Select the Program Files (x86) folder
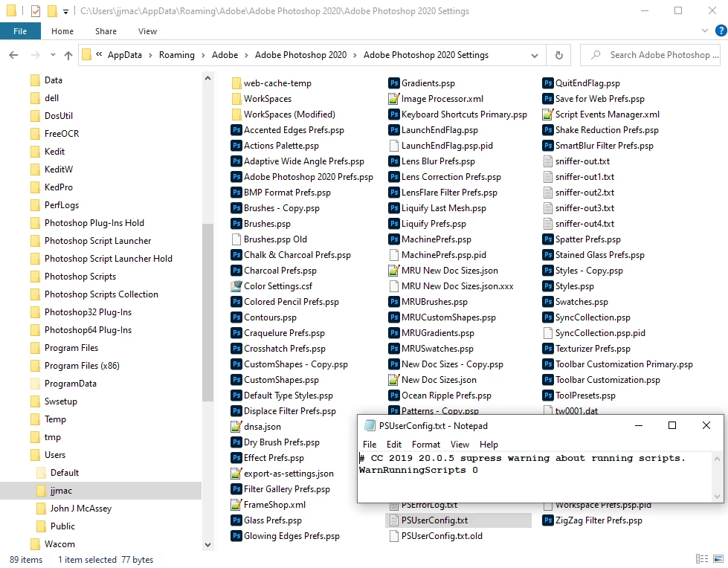Viewport: 728px width, 568px height. pyautogui.click(x=82, y=366)
